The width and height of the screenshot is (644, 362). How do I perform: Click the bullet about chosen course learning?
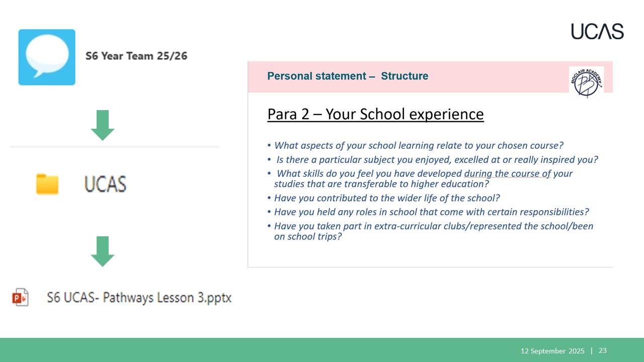415,146
